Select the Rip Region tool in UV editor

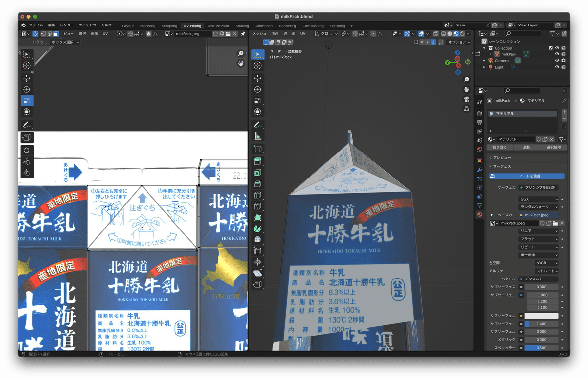(x=27, y=138)
